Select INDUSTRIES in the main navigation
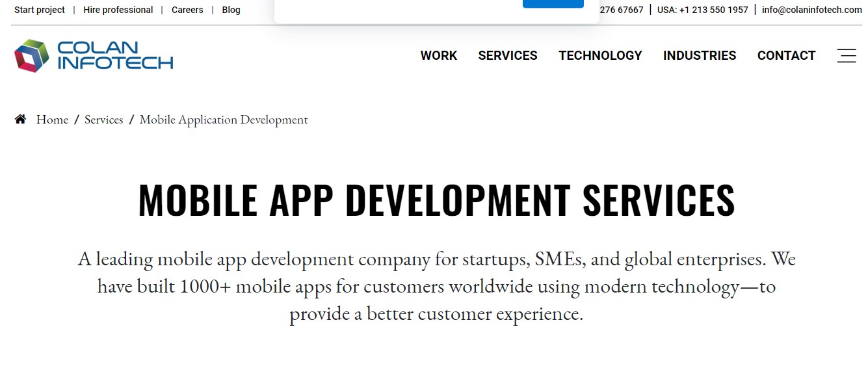868x381 pixels. click(699, 56)
